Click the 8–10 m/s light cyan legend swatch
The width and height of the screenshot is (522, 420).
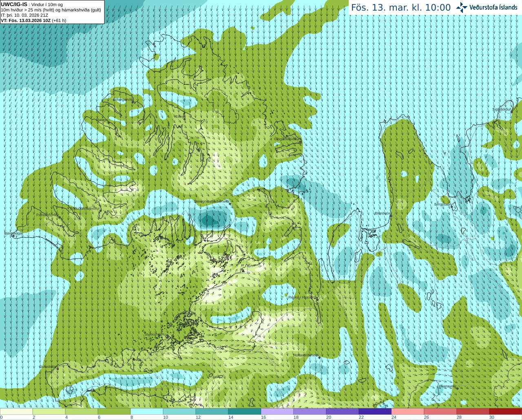tap(147, 411)
